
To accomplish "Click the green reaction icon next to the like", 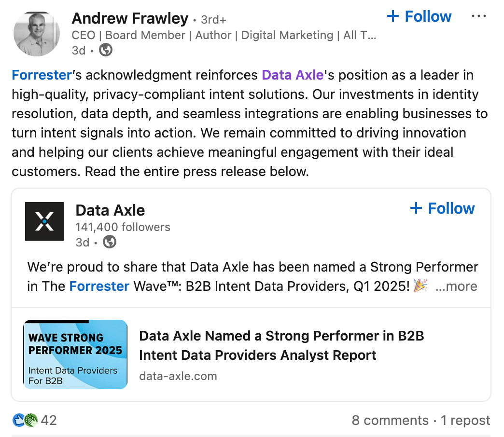I will [30, 420].
